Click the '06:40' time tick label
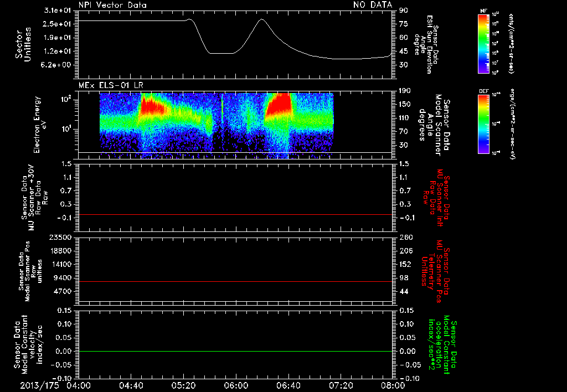Screen dimensions: 567x392 288,385
